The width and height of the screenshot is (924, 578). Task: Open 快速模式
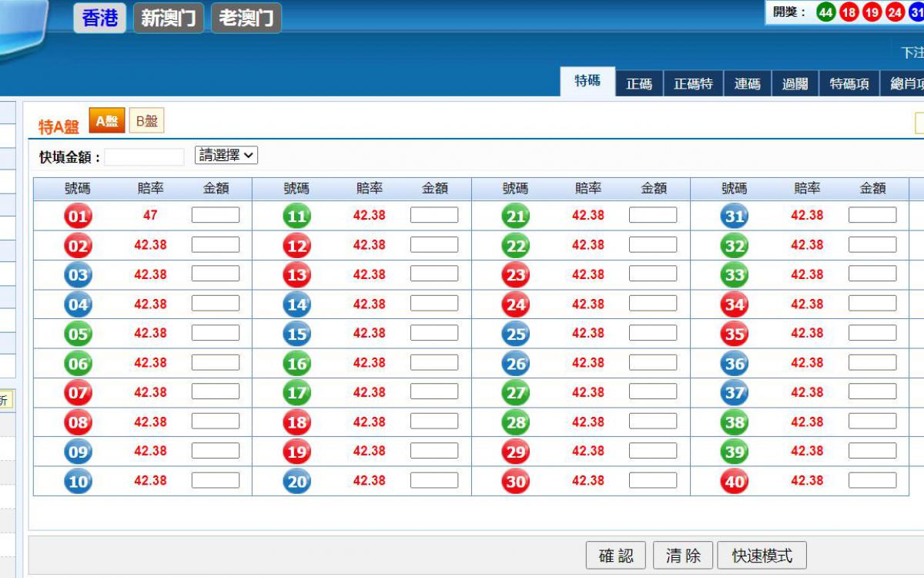[762, 556]
